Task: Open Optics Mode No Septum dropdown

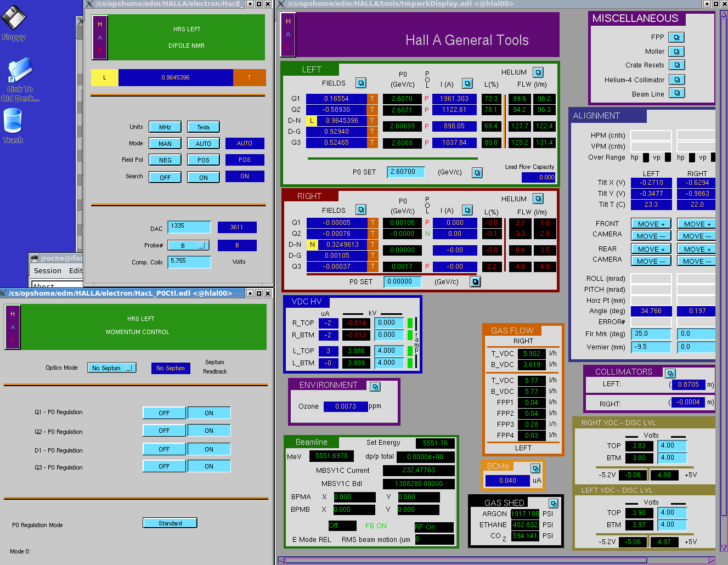Action: point(111,368)
